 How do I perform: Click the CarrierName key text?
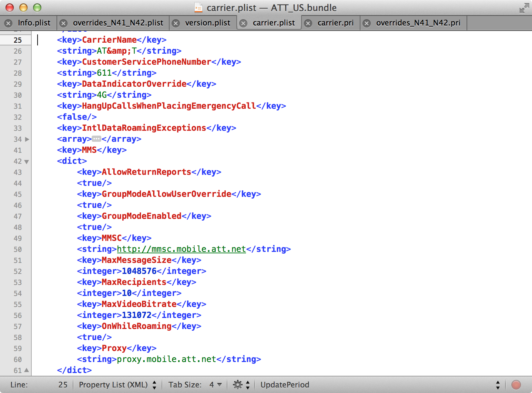109,40
